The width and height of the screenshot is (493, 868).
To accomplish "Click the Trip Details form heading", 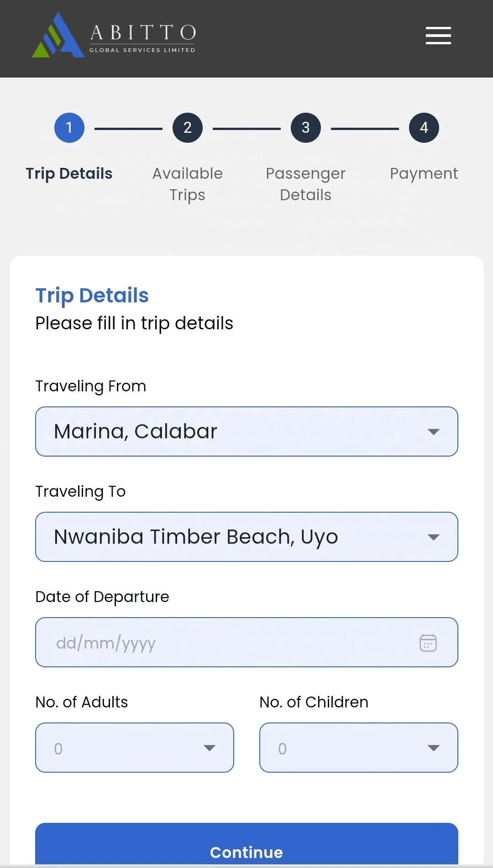I will [92, 296].
